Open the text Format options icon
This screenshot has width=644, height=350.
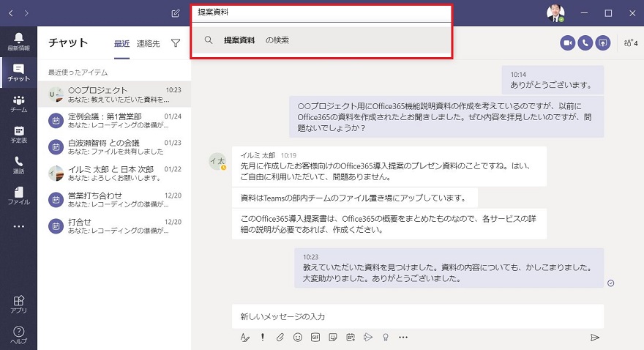[244, 338]
